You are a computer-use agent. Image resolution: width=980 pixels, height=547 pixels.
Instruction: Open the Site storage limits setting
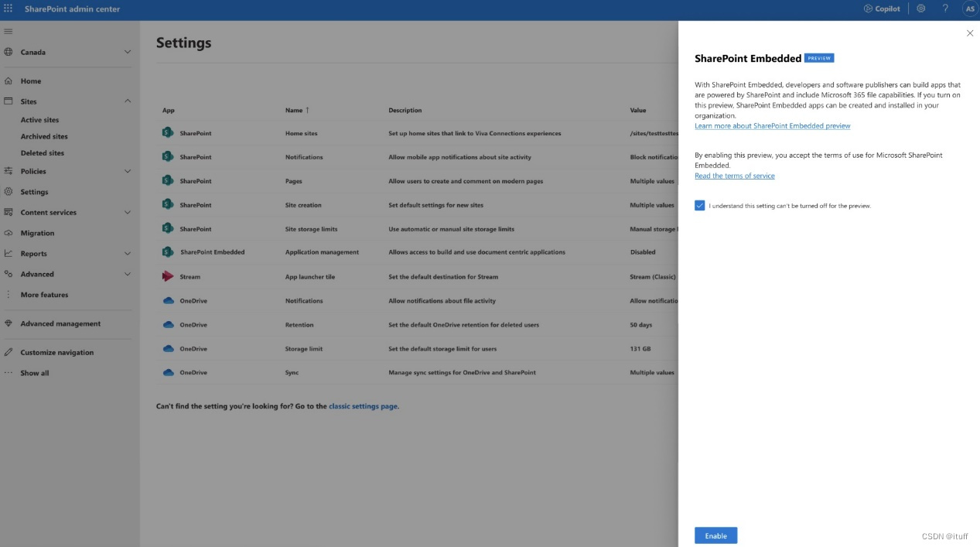point(311,229)
